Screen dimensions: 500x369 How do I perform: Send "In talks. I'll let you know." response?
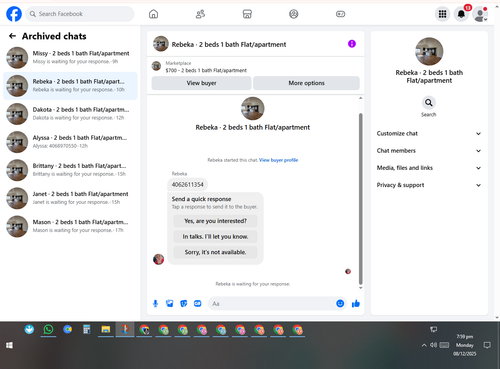pos(215,237)
